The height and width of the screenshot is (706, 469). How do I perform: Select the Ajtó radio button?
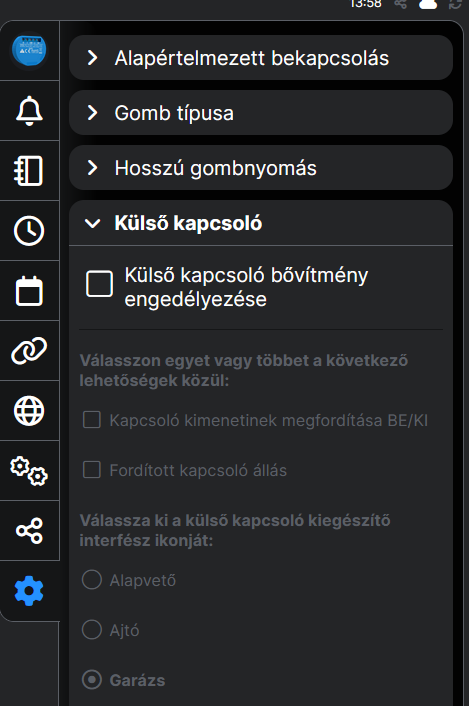[x=92, y=629]
